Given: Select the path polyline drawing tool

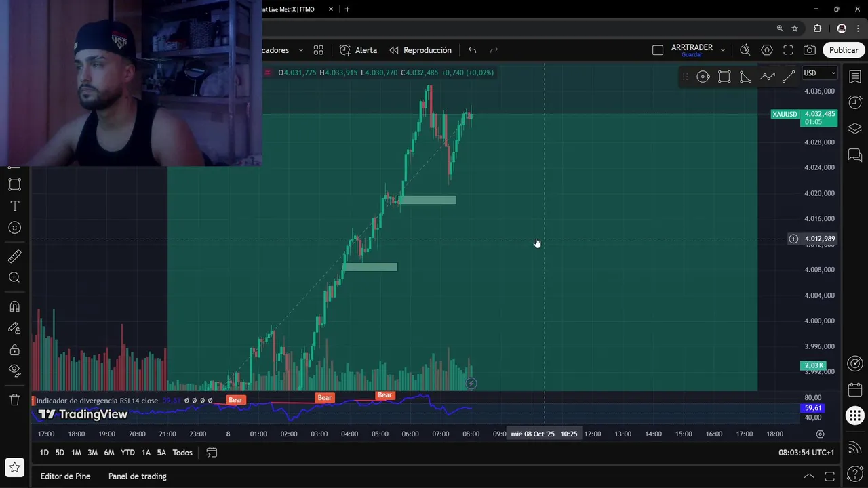Looking at the screenshot, I should (x=767, y=77).
